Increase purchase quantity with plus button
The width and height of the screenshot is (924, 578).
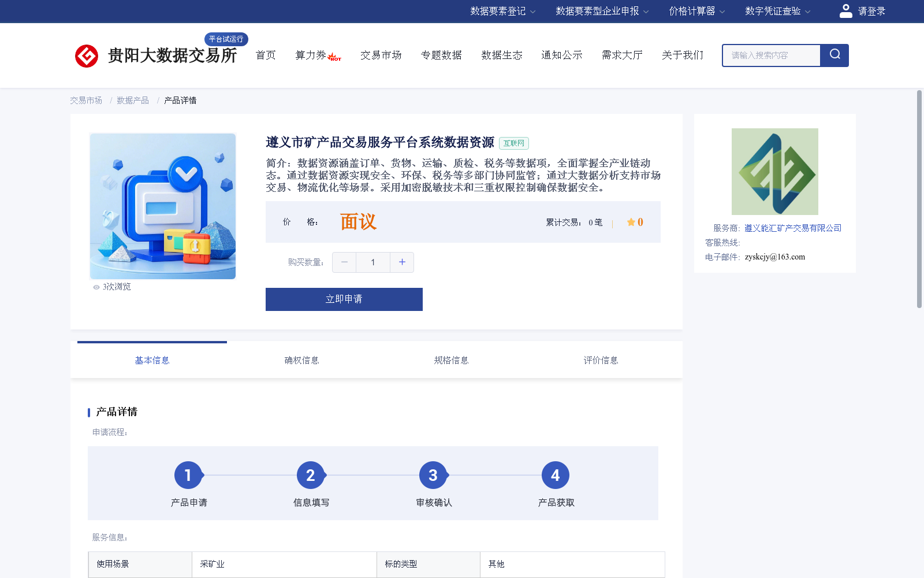402,262
